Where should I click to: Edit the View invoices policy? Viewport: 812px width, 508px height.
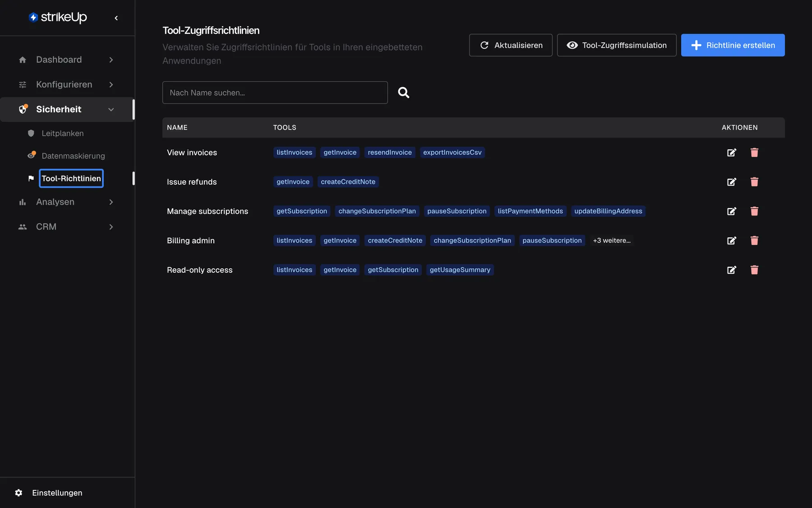pyautogui.click(x=732, y=153)
